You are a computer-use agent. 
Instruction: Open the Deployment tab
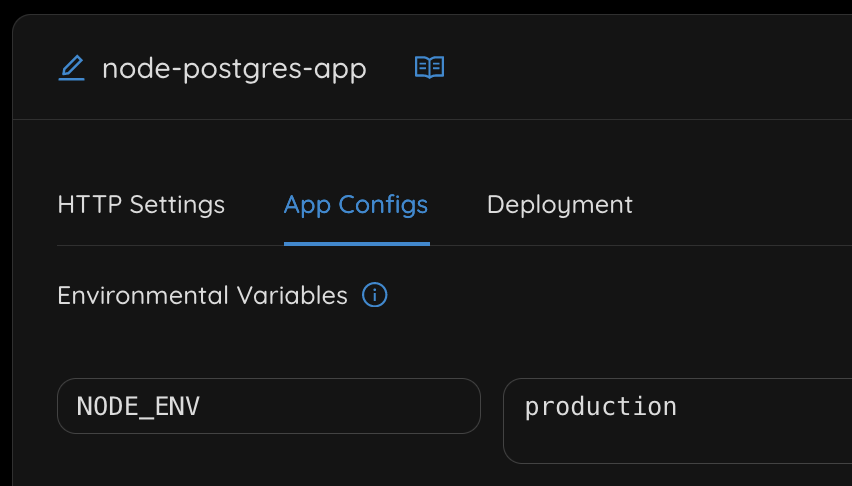click(559, 205)
